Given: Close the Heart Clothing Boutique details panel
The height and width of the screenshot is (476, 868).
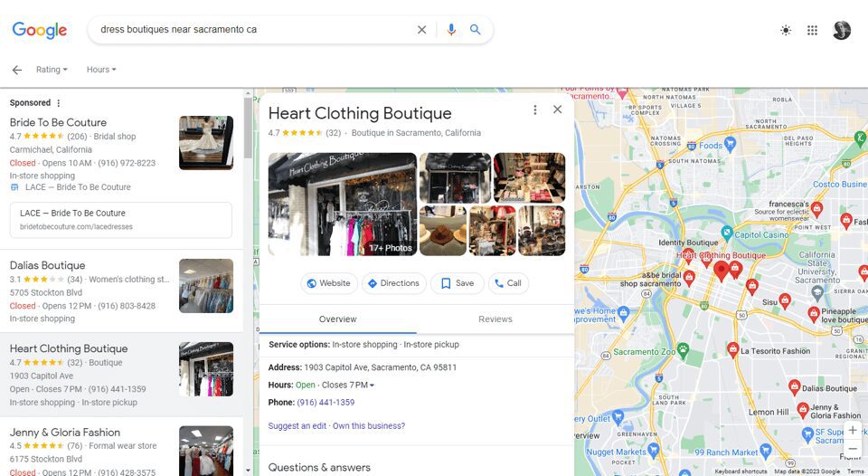Looking at the screenshot, I should (x=558, y=109).
